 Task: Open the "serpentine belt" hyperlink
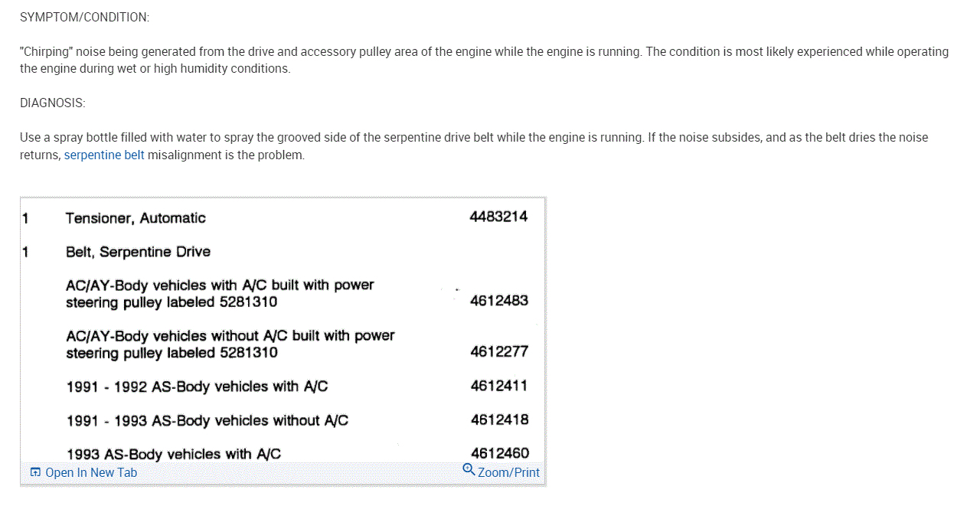coord(104,155)
